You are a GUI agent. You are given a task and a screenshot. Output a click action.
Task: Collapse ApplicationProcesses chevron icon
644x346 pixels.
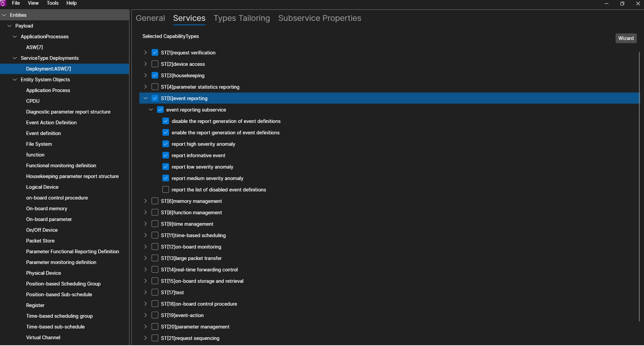click(15, 37)
